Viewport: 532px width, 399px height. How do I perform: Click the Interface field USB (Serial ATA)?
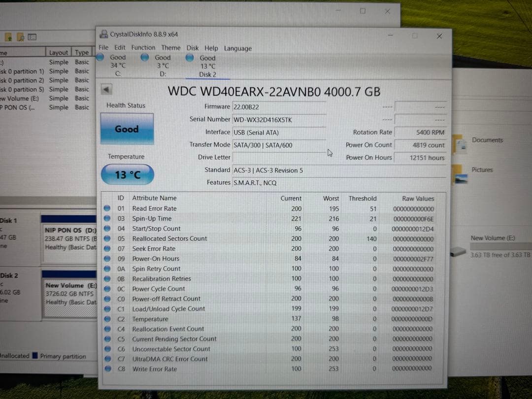pos(279,133)
